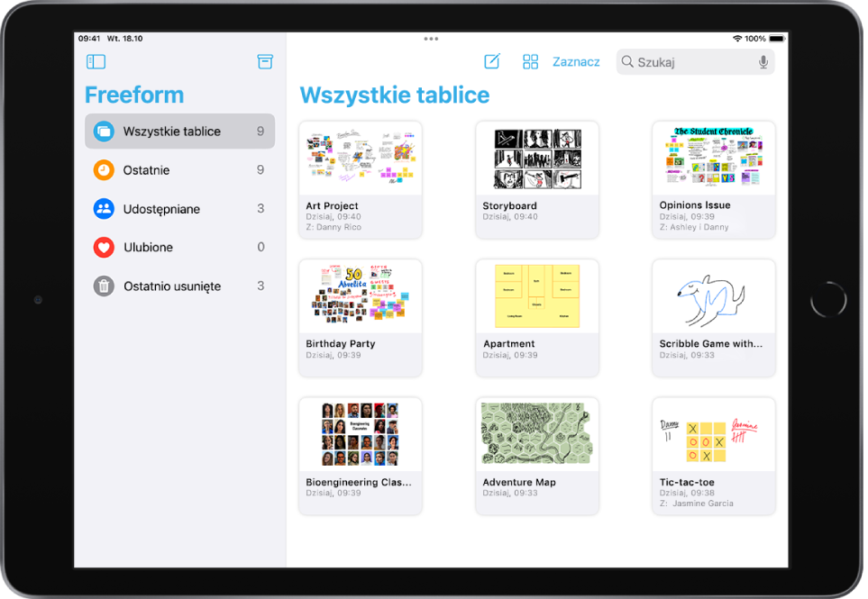Open Ostatnio usunięte category

click(x=180, y=286)
